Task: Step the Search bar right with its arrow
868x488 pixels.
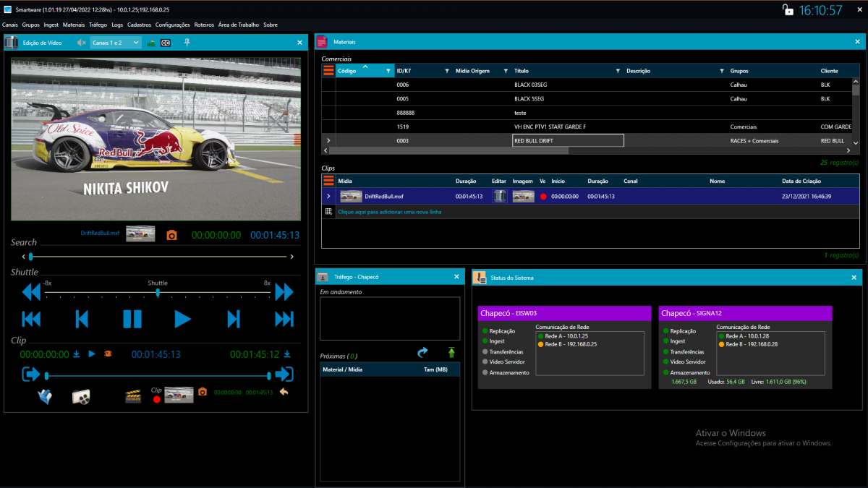Action: click(x=292, y=257)
